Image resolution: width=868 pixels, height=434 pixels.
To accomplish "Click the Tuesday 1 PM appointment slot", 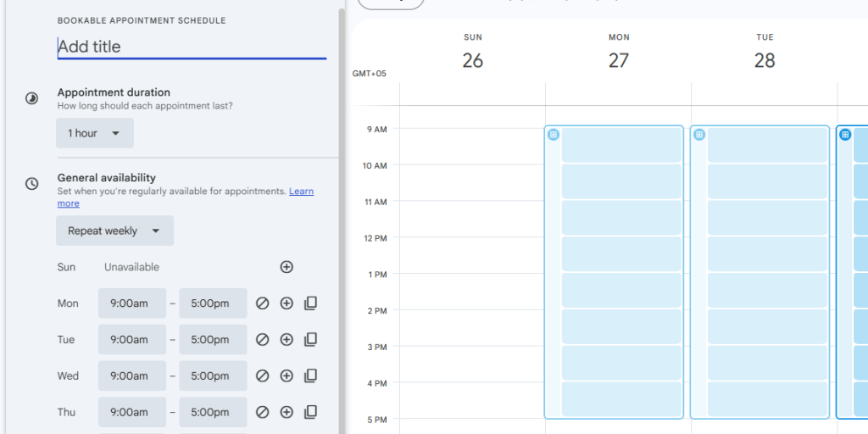I will click(767, 290).
